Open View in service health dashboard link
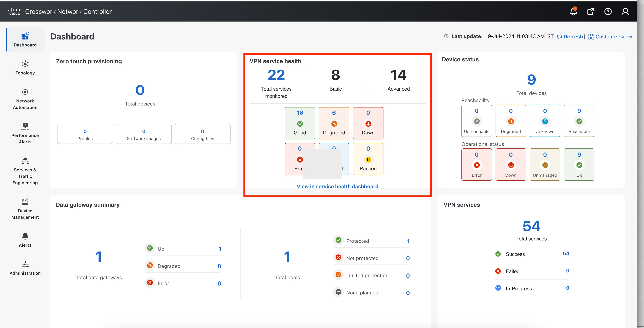The height and width of the screenshot is (328, 644). click(337, 186)
